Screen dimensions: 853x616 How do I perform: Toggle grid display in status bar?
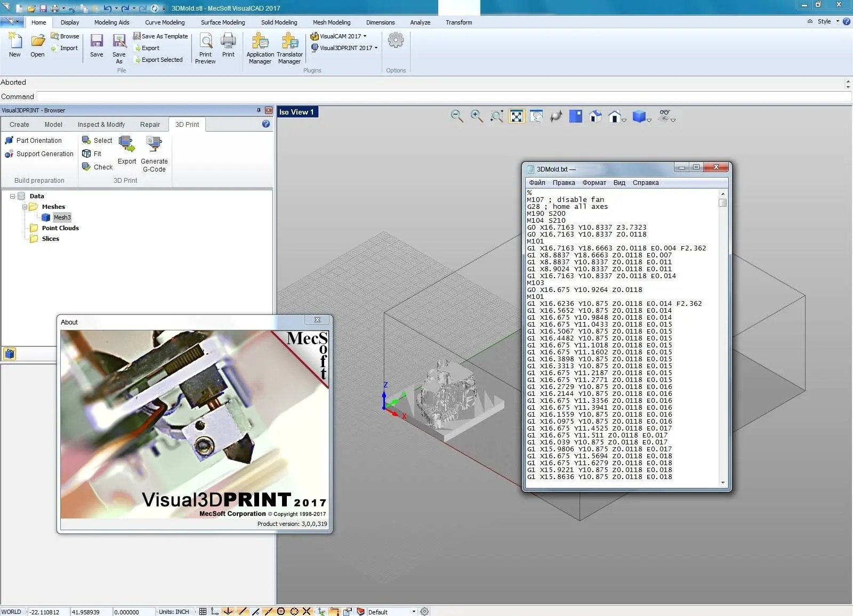click(203, 612)
